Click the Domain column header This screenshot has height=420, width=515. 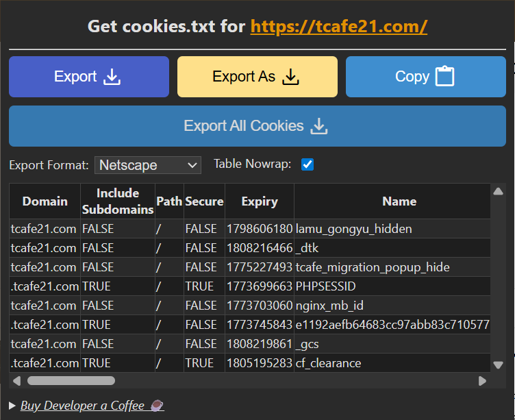[x=45, y=201]
